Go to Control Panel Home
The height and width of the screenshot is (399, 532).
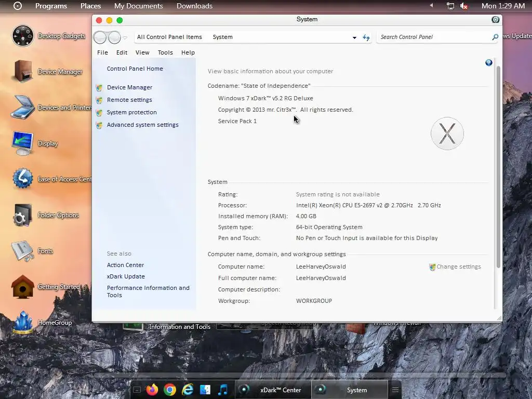point(135,69)
